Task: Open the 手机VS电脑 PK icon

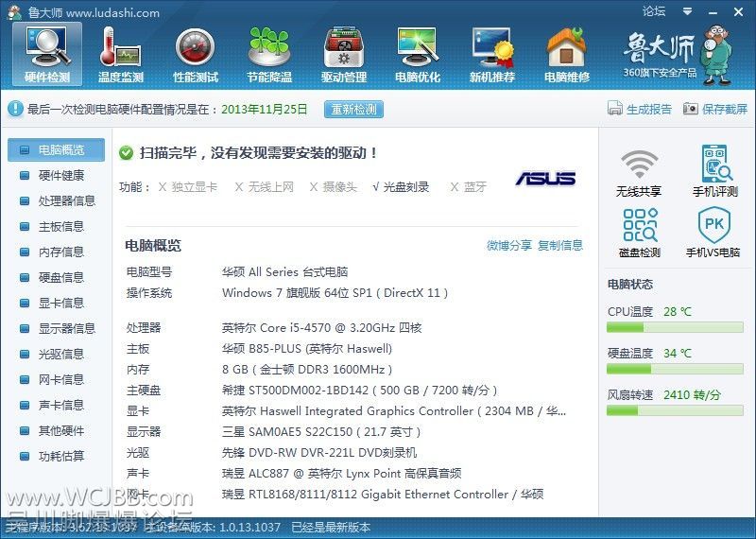Action: pos(714,228)
